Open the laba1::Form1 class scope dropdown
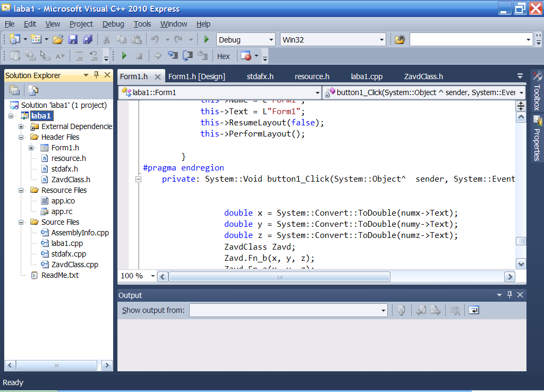Image resolution: width=544 pixels, height=392 pixels. tap(318, 92)
